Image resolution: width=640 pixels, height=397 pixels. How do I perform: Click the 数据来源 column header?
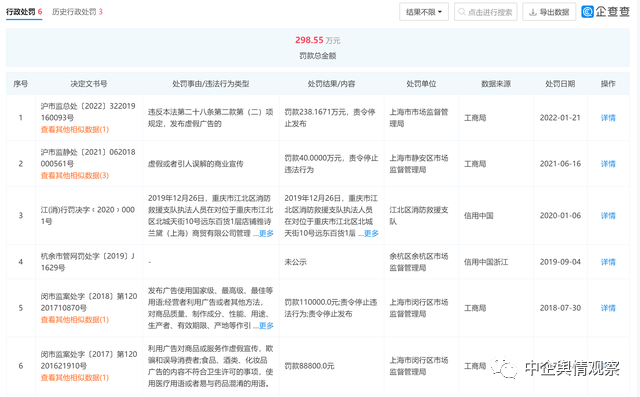(x=496, y=84)
